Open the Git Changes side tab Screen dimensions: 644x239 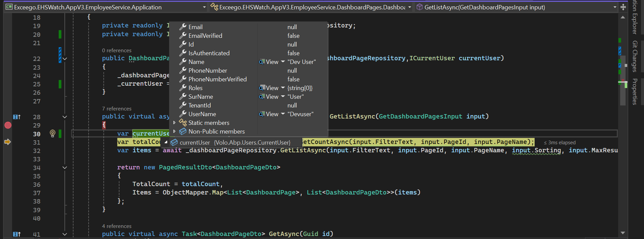635,56
